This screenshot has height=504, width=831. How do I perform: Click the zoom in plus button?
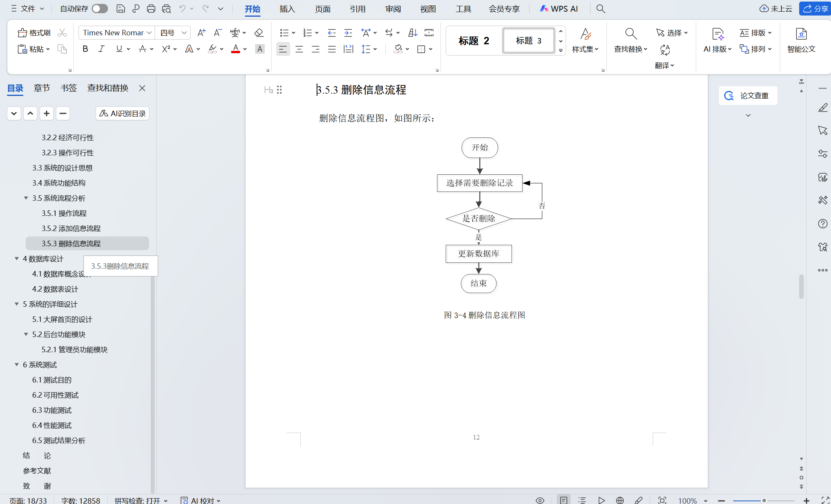(807, 501)
